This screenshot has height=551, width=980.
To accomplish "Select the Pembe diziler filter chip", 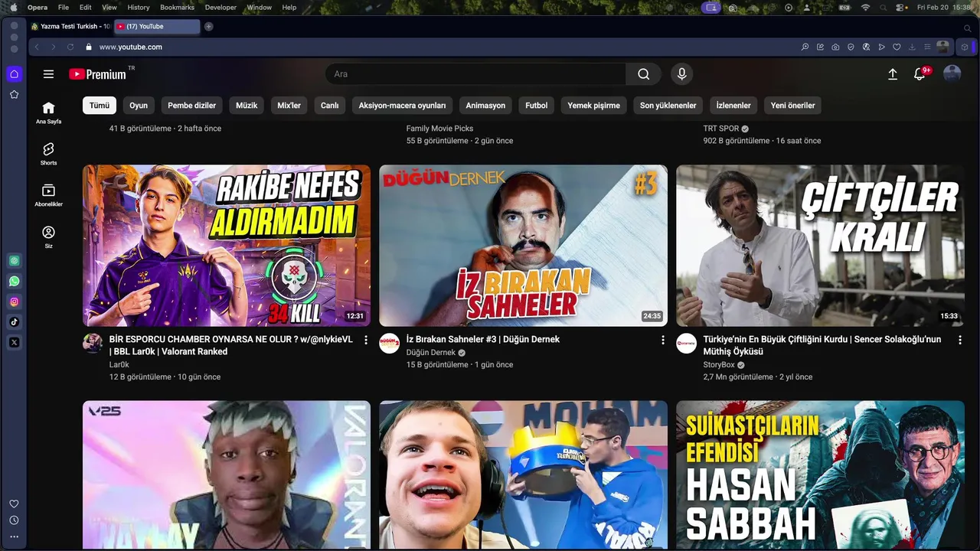I will pyautogui.click(x=192, y=106).
